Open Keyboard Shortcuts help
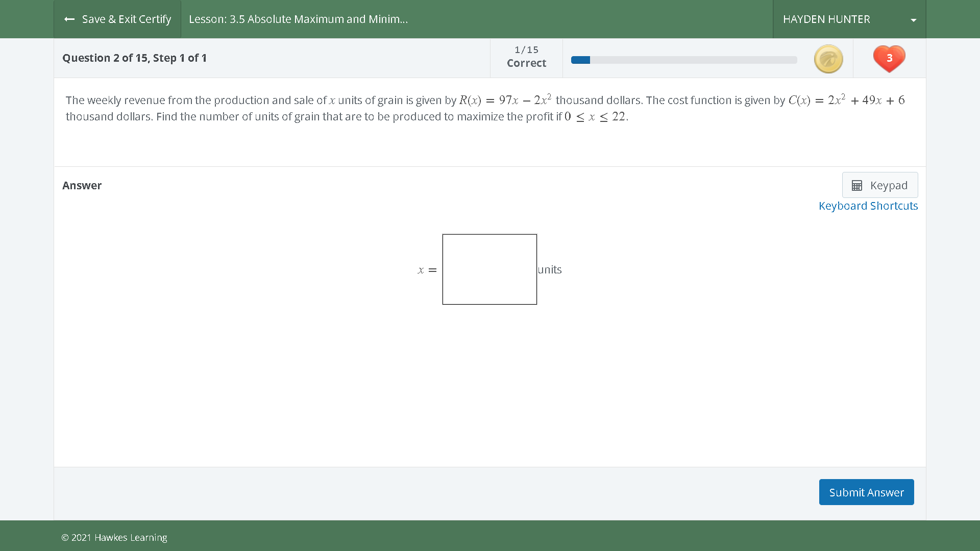Screen dimensions: 980x551 (868, 206)
